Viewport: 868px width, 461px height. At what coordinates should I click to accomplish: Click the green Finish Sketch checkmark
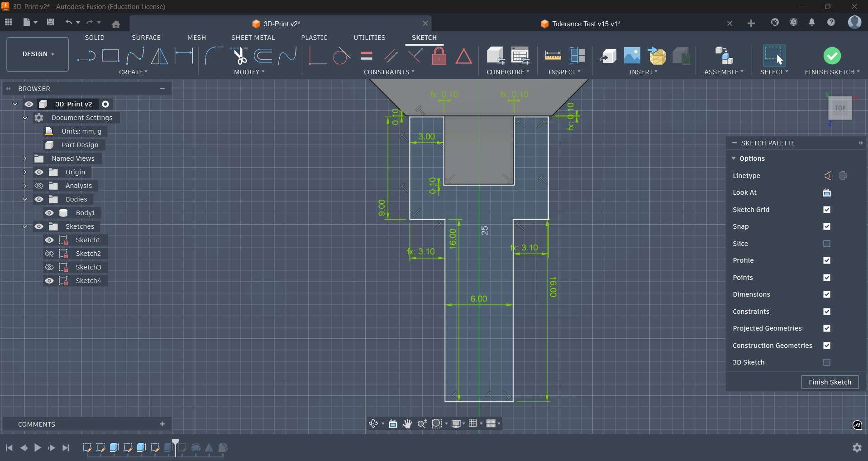(x=832, y=56)
